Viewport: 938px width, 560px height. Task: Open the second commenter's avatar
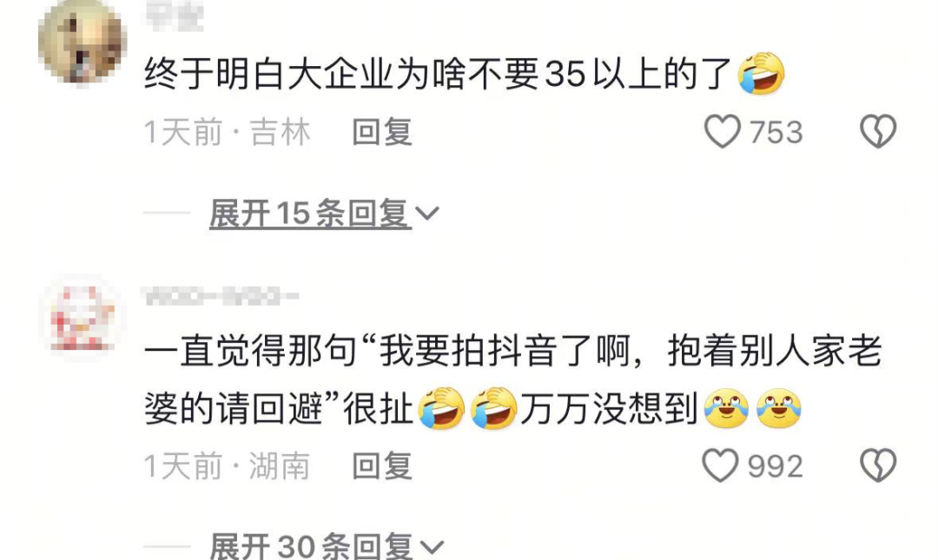(x=83, y=318)
